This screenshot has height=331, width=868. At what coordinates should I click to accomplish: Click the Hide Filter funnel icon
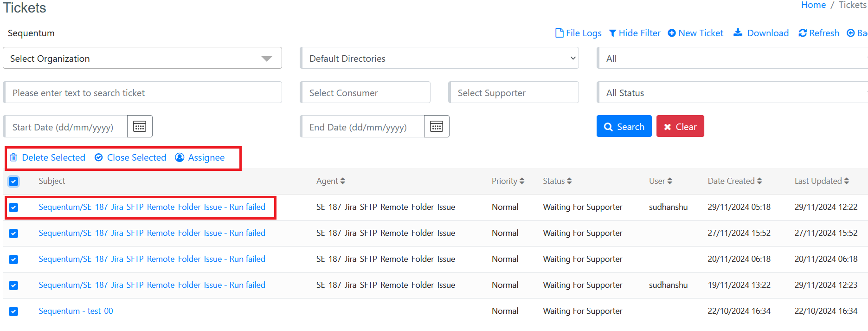coord(613,33)
